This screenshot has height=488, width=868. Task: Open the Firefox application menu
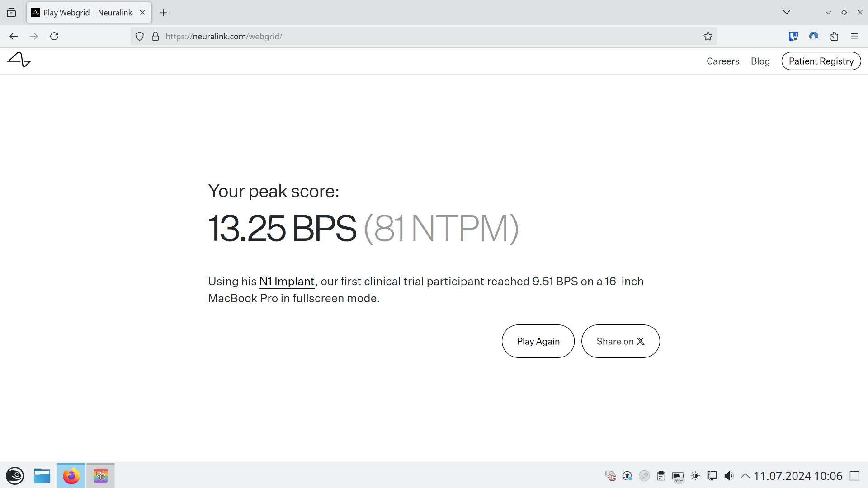pos(854,36)
